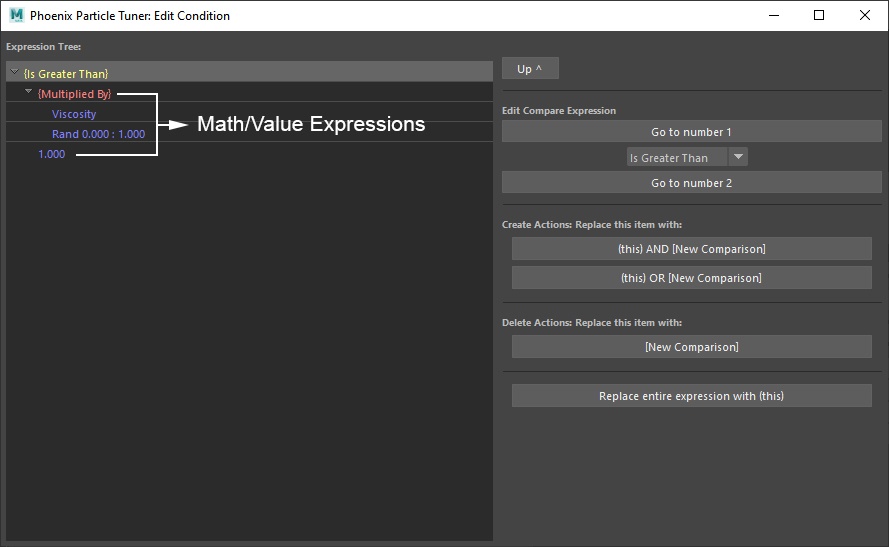Select the Viscosity tree item
This screenshot has height=547, width=889.
[x=74, y=114]
